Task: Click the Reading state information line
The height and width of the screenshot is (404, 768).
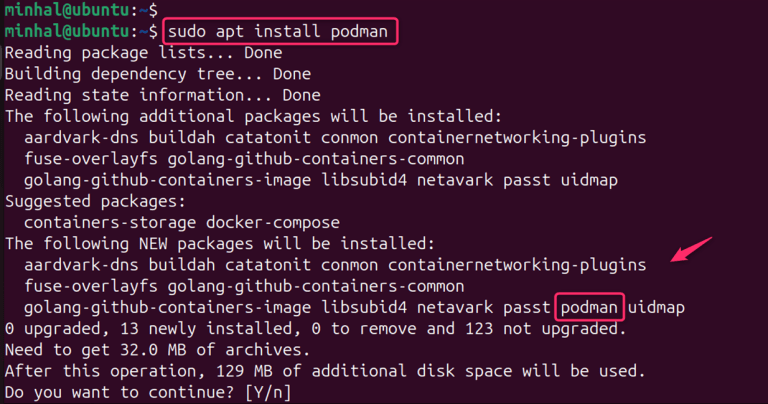Action: (x=163, y=95)
